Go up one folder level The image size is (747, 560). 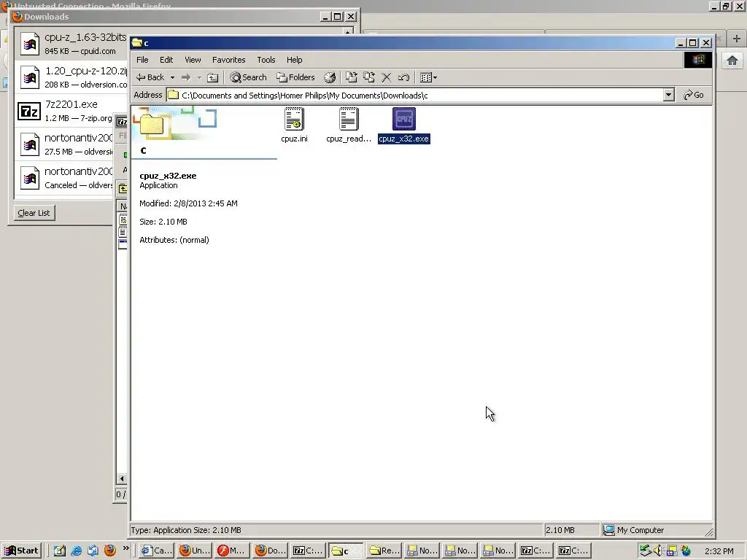point(213,77)
